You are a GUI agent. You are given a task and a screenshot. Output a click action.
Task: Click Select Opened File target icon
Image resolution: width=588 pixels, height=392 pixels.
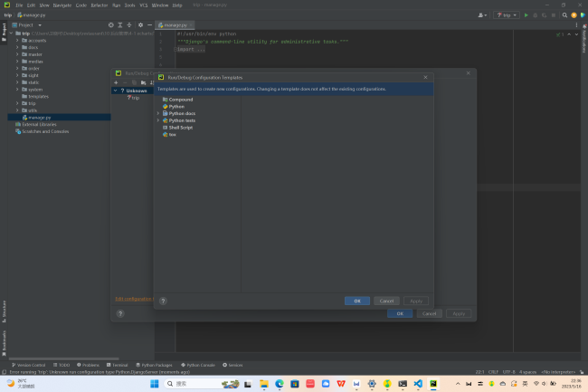[111, 25]
